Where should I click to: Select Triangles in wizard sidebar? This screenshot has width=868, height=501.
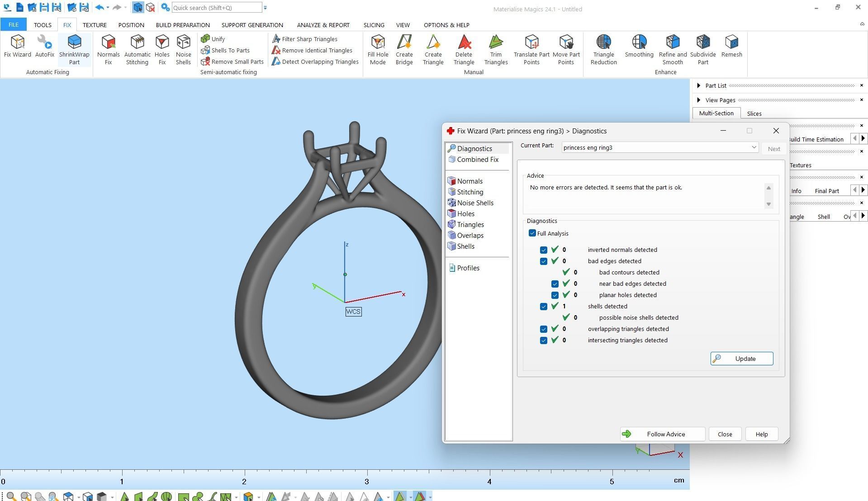point(466,225)
